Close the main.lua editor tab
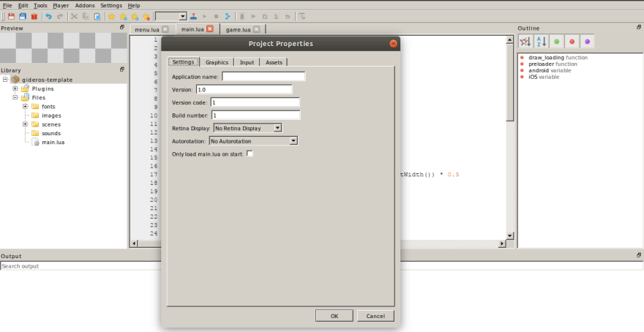This screenshot has width=644, height=332. click(x=210, y=29)
